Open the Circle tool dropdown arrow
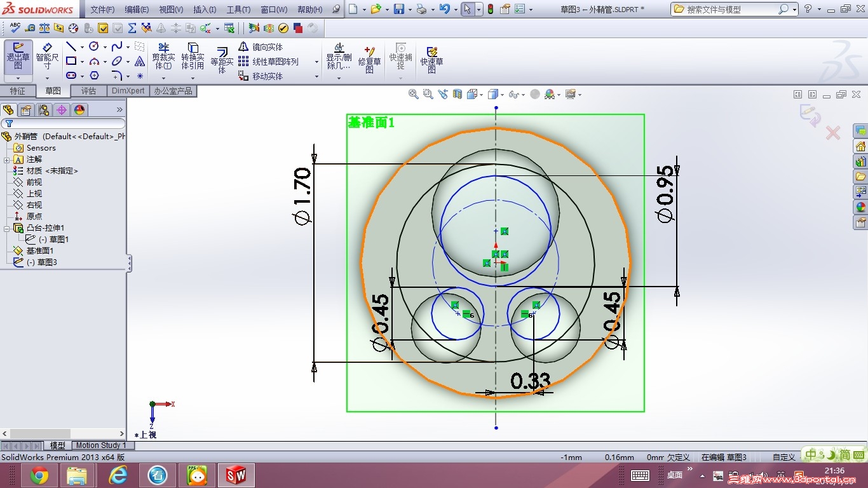Image resolution: width=868 pixels, height=488 pixels. coord(105,47)
